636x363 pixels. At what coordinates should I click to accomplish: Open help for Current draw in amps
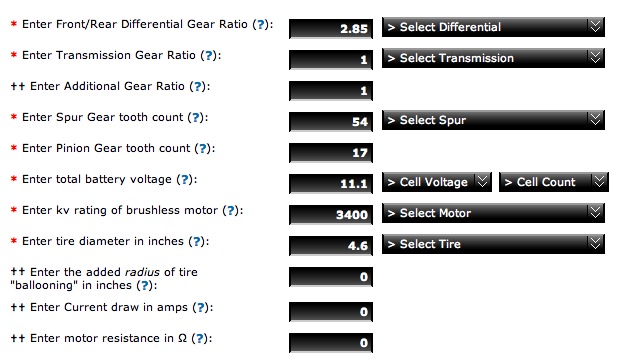click(201, 307)
